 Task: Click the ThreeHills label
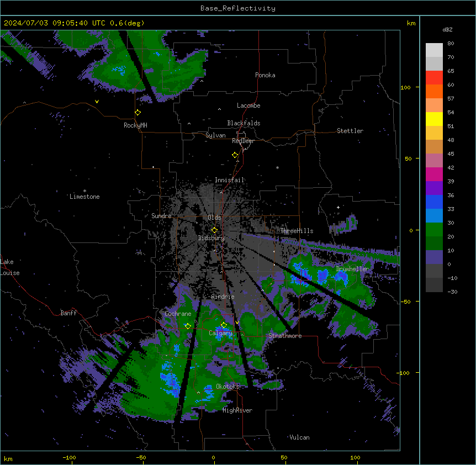(297, 231)
